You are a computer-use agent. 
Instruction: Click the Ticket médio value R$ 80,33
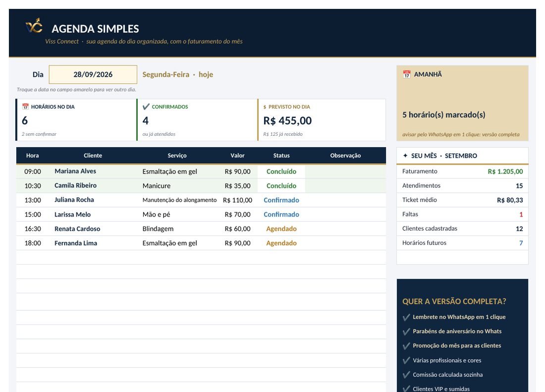[509, 200]
